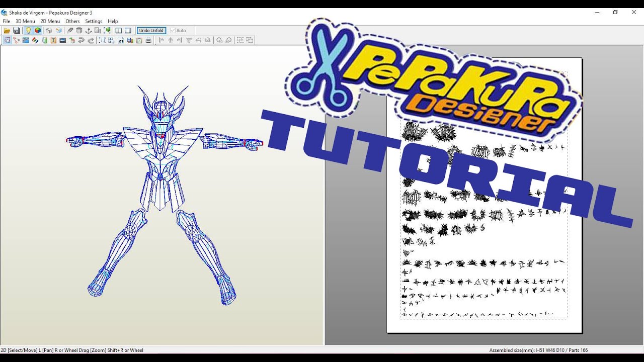The width and height of the screenshot is (644, 362).
Task: Minimize the Pepakura Designer window
Action: pyautogui.click(x=597, y=12)
